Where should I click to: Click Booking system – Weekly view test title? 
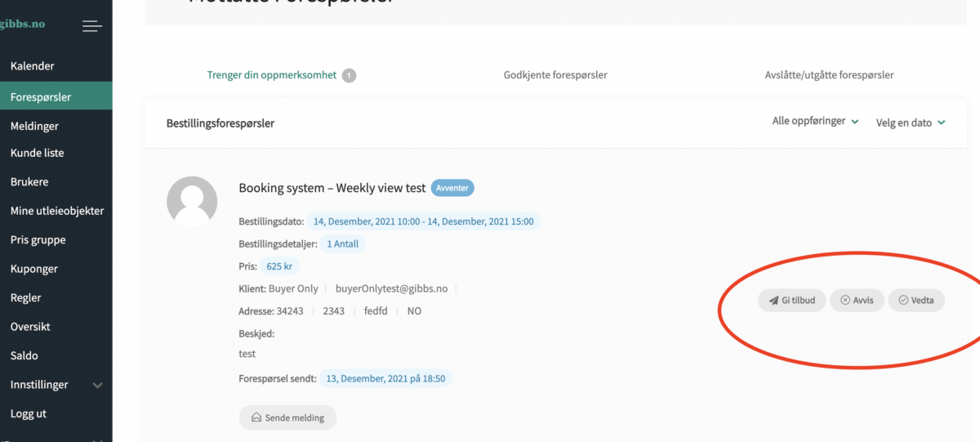click(x=332, y=188)
